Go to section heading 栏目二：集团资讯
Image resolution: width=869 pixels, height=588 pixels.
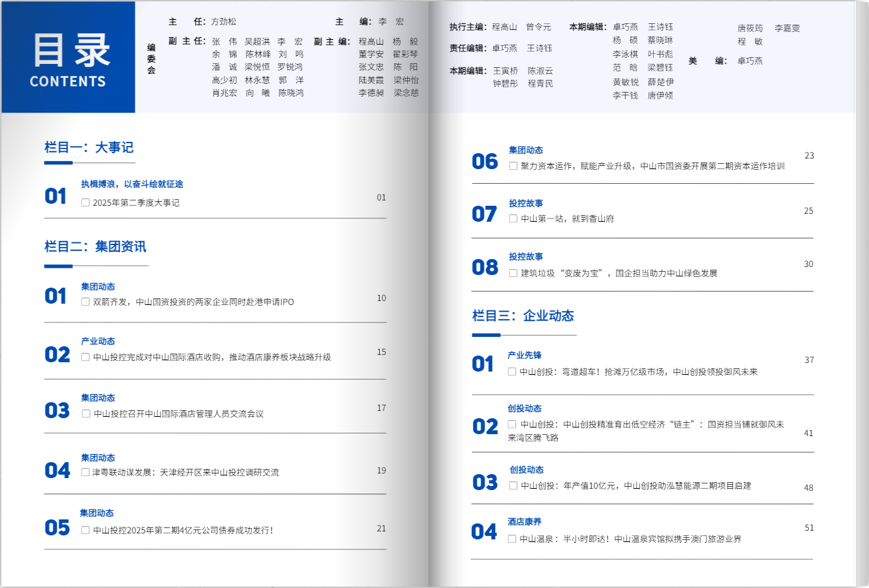pos(95,247)
